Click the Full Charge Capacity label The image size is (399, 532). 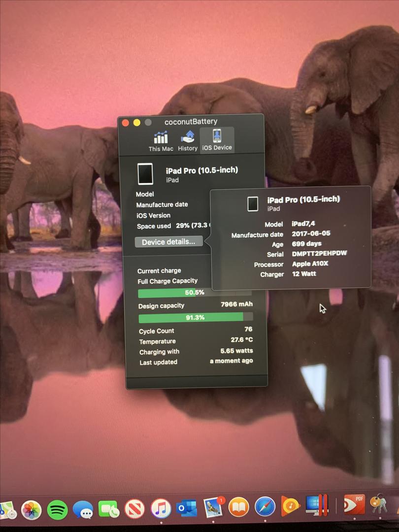(x=167, y=281)
